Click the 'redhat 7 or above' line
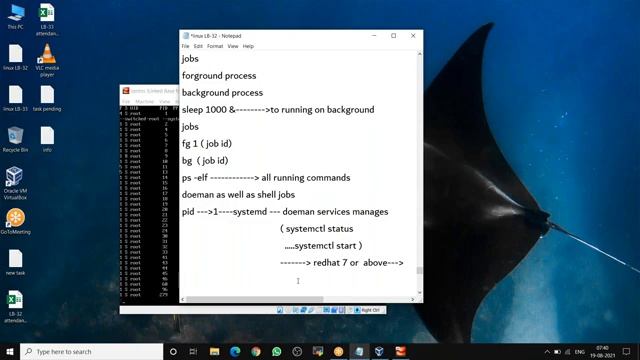 342,263
